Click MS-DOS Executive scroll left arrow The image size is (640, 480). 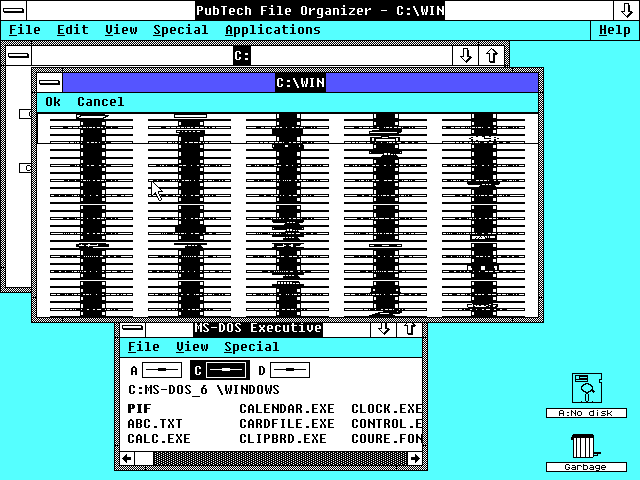(127, 458)
